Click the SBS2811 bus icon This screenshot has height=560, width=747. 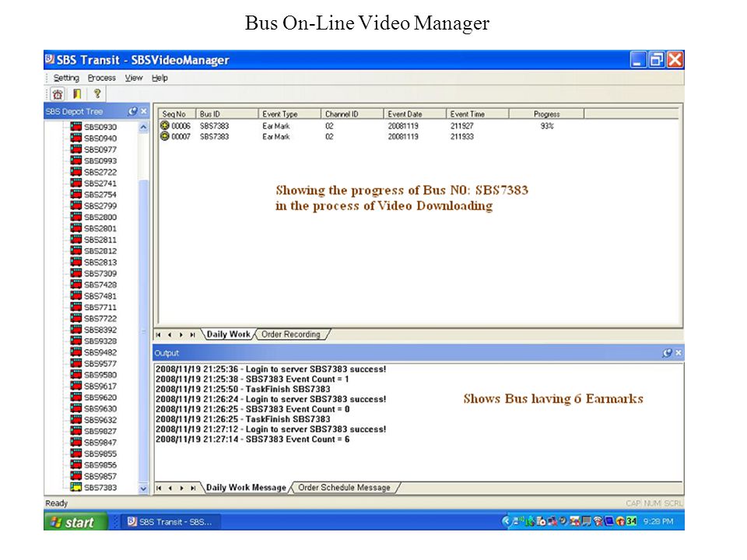(75, 239)
